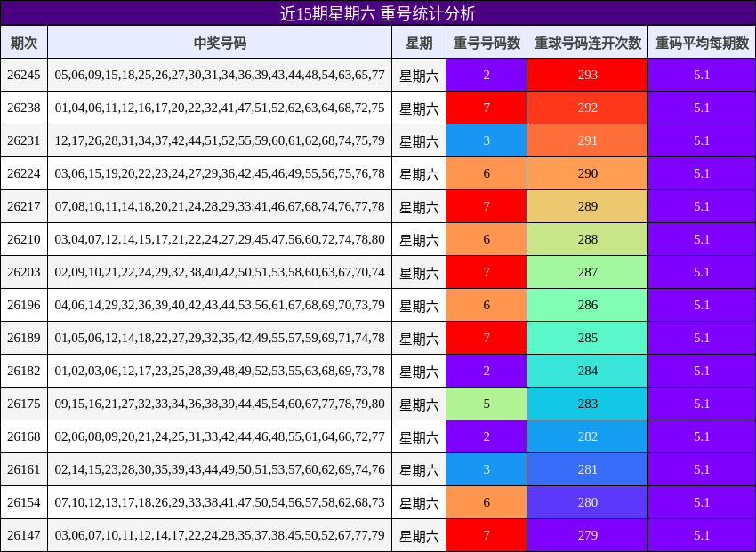The height and width of the screenshot is (552, 756).
Task: Click winning numbers of period 26231
Action: click(x=220, y=140)
